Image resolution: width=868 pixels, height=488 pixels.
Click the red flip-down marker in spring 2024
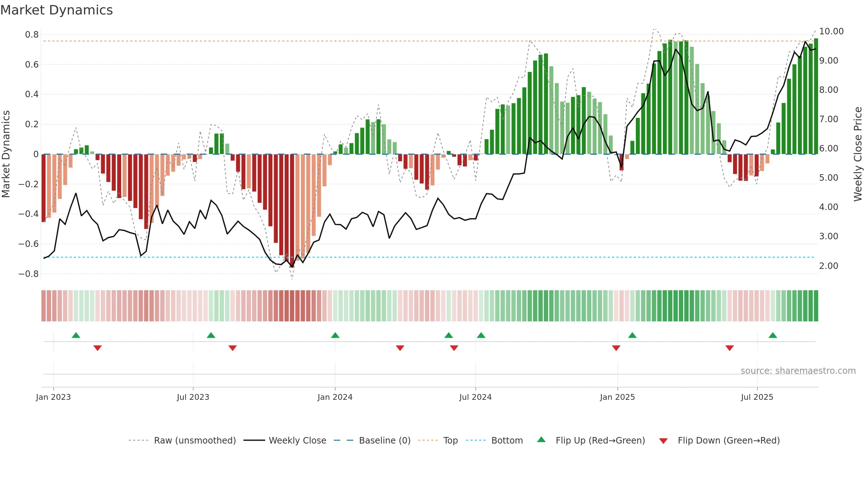coord(400,348)
